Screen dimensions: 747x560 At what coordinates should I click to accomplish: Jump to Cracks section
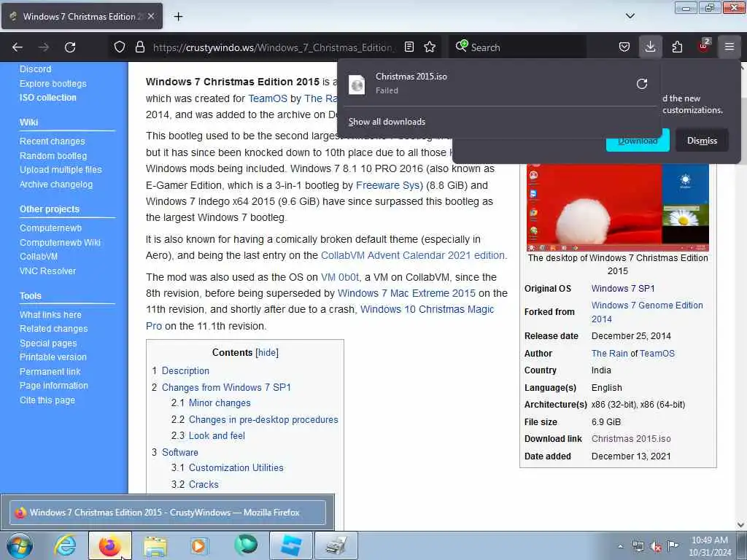pos(204,485)
